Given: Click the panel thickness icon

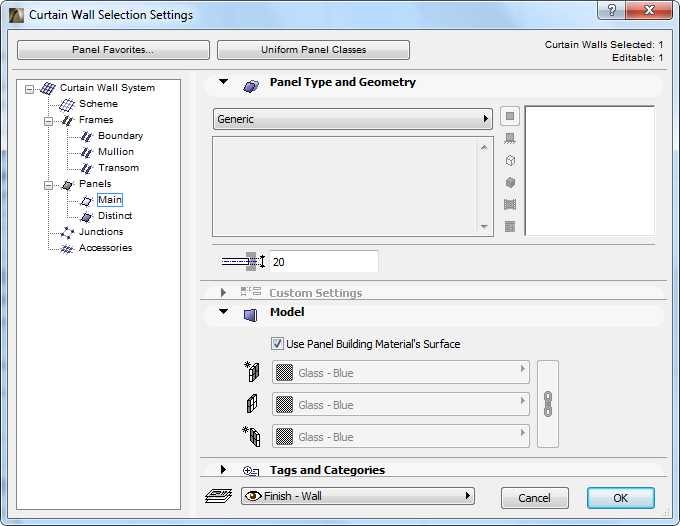Looking at the screenshot, I should (243, 261).
